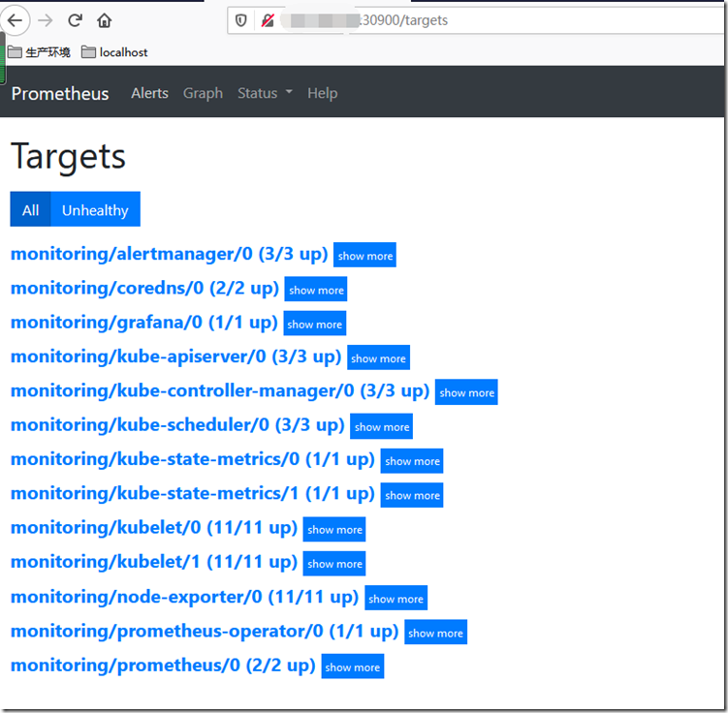Show more for monitoring/kube-controller-manager/0
Screen dimensions: 728x713
[466, 392]
